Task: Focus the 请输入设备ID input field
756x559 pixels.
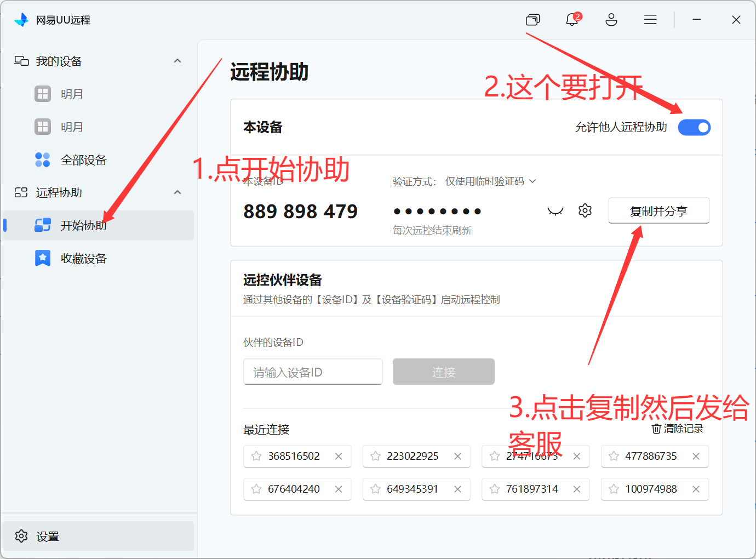Action: pos(313,372)
